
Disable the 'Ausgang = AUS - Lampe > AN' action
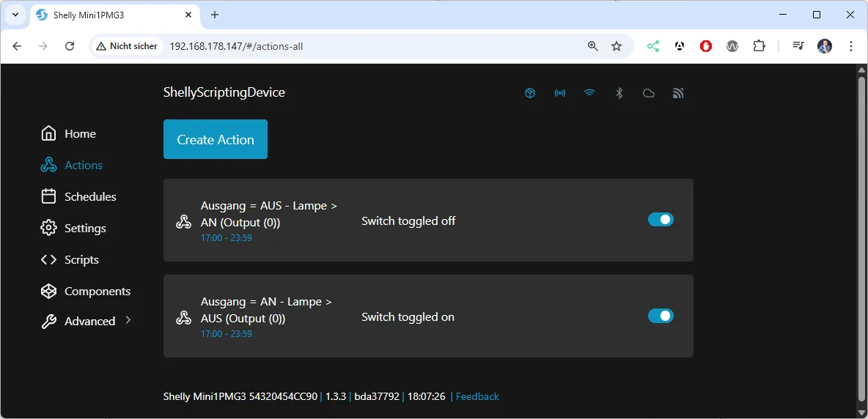pos(660,220)
